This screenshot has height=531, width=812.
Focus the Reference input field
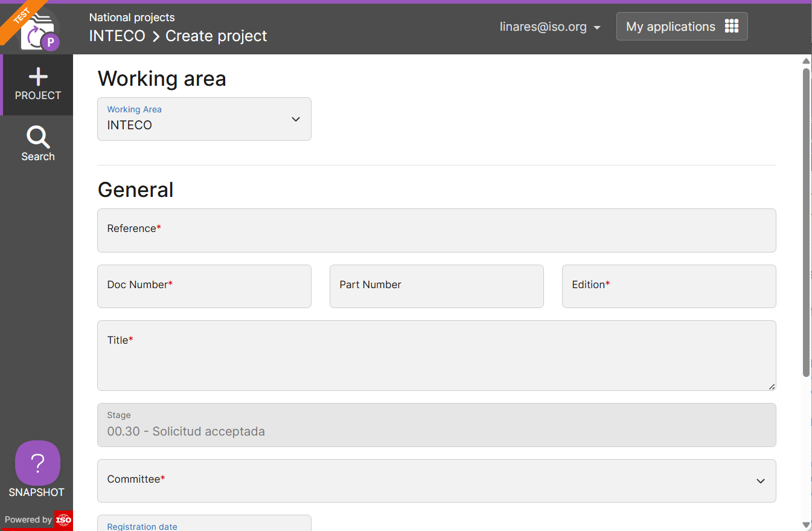(436, 230)
